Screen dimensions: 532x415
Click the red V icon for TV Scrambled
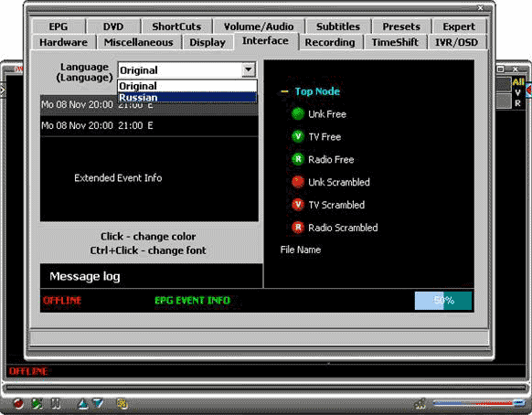[x=298, y=205]
